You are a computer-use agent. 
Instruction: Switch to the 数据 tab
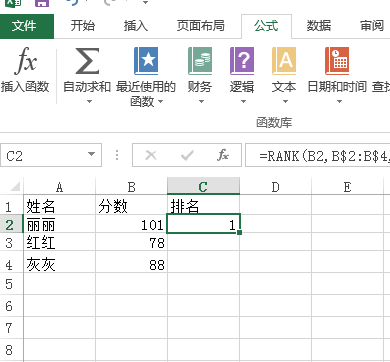[x=319, y=26]
